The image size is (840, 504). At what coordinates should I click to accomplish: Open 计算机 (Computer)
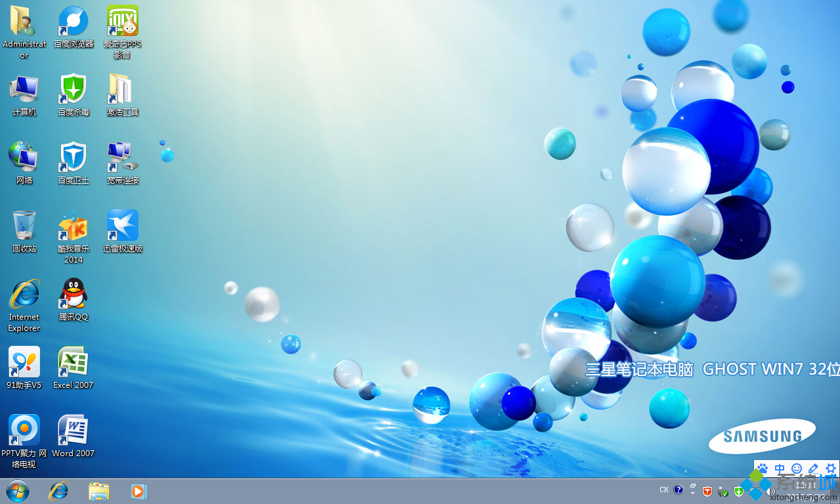24,90
